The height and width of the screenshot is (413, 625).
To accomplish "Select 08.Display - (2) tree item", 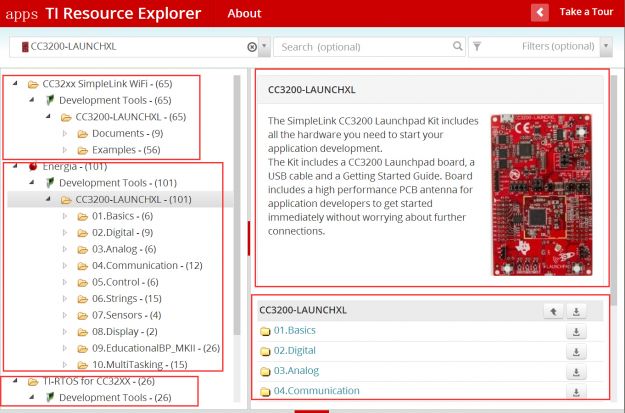I will [x=125, y=332].
